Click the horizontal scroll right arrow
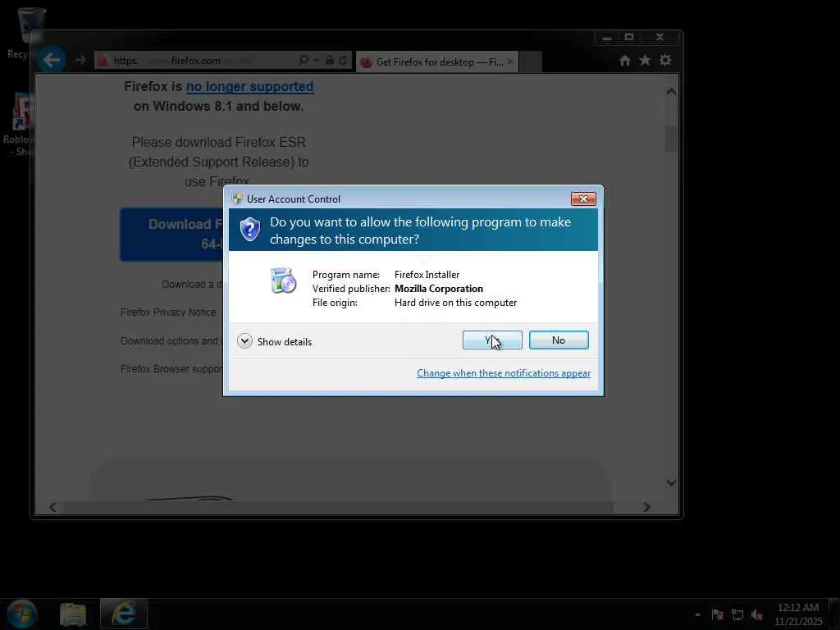 646,507
